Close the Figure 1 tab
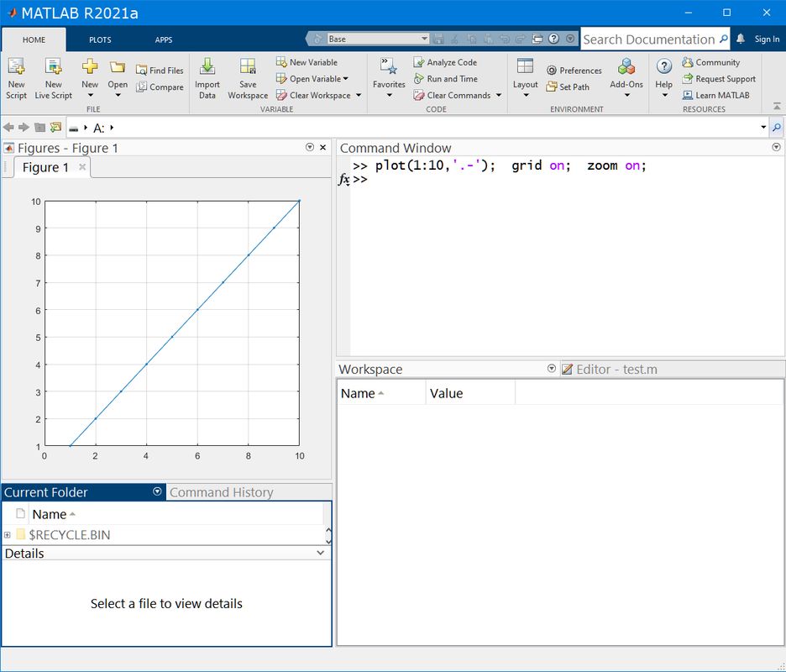 click(82, 167)
